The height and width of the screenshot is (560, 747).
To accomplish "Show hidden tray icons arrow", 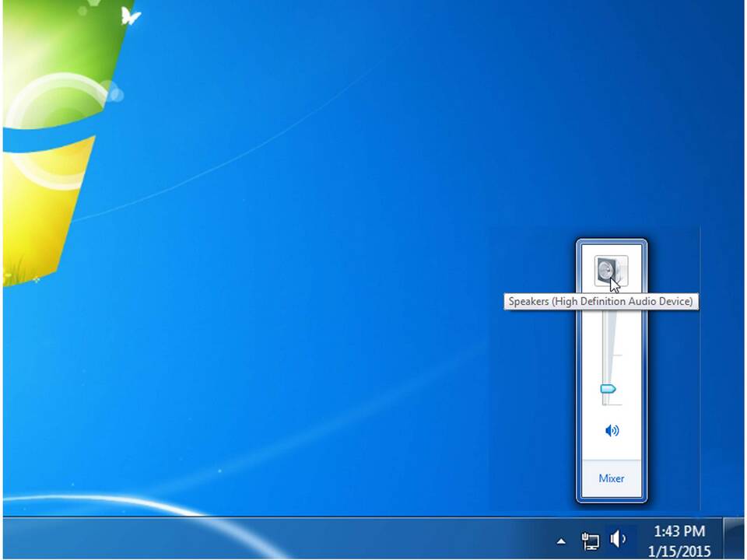I will point(561,541).
